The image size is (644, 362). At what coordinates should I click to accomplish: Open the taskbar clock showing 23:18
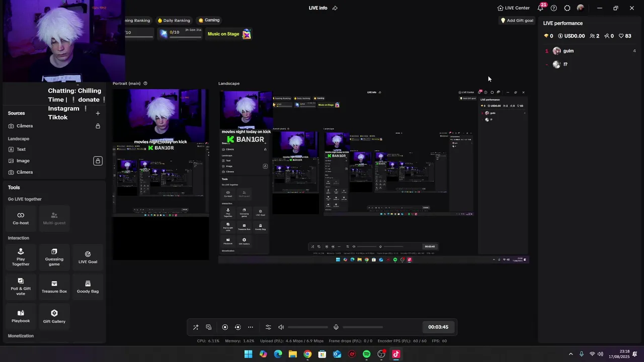click(620, 354)
